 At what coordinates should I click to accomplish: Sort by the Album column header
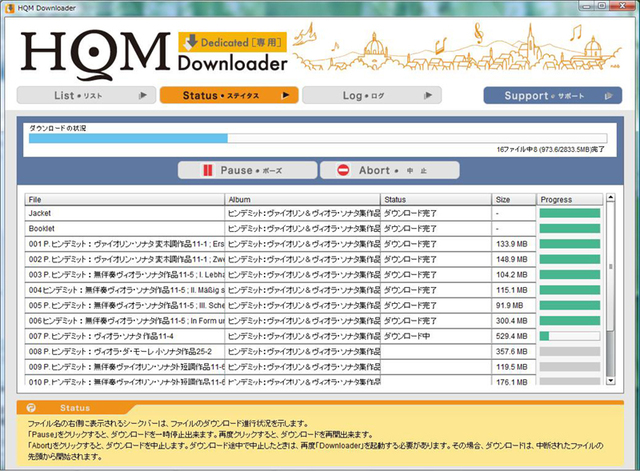[x=302, y=199]
